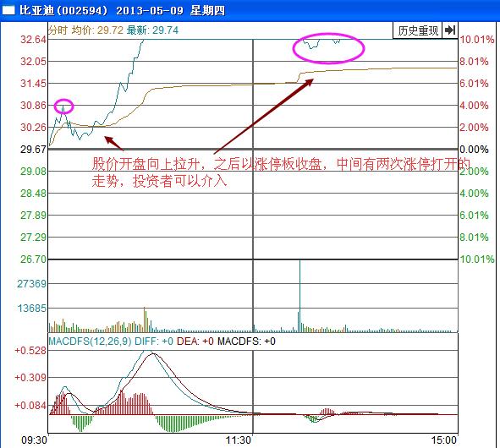This screenshot has width=500, height=448.
Task: Click the 分时 label above the chart
Action: [58, 30]
